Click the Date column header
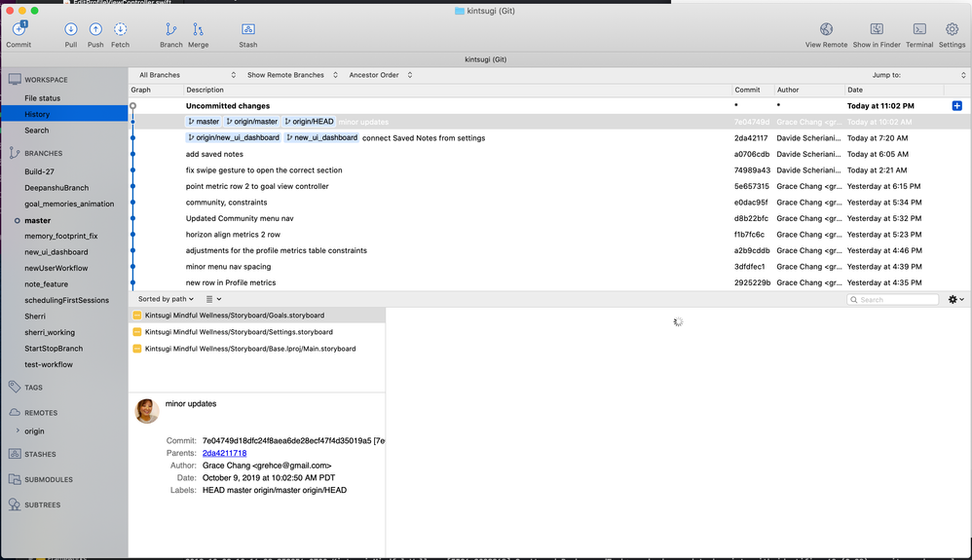972x560 pixels. pyautogui.click(x=894, y=90)
